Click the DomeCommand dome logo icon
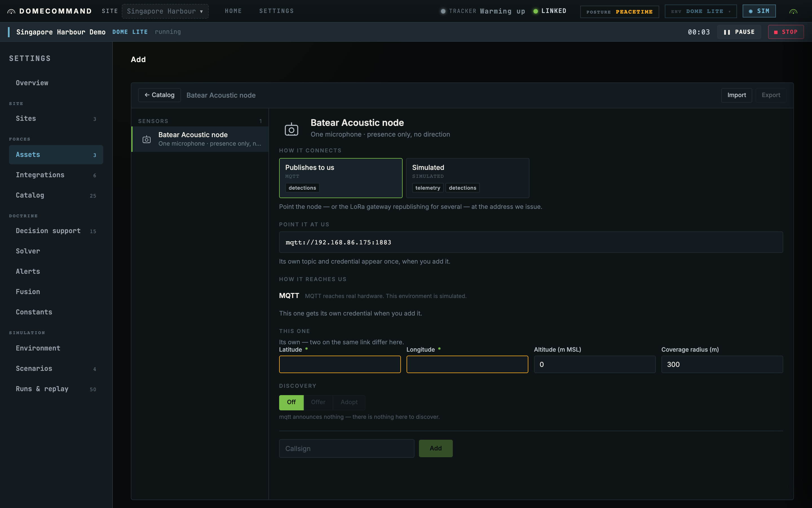 (11, 11)
